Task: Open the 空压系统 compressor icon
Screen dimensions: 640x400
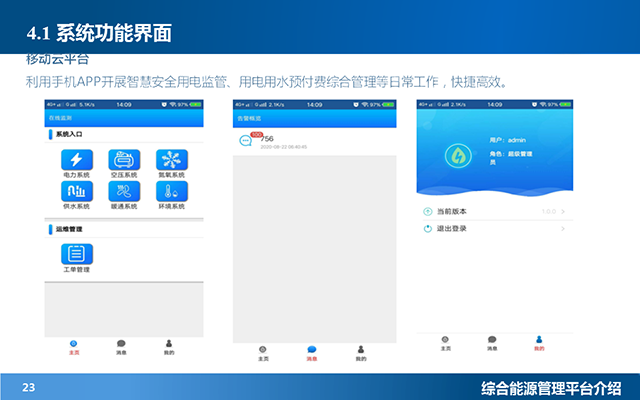Action: click(124, 160)
